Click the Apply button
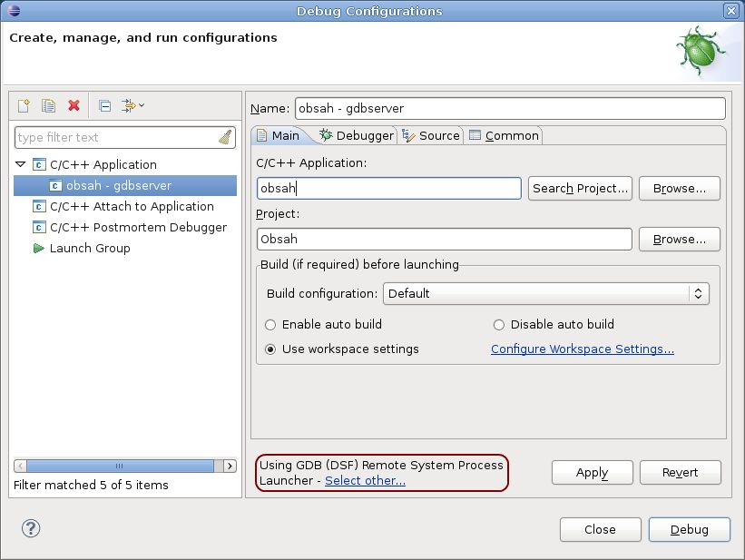 (x=592, y=473)
